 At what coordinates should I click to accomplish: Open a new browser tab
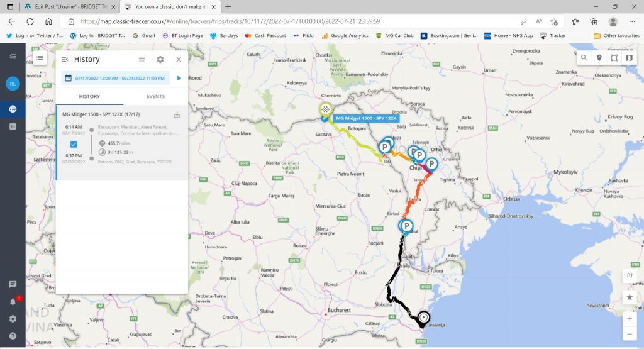tap(228, 6)
